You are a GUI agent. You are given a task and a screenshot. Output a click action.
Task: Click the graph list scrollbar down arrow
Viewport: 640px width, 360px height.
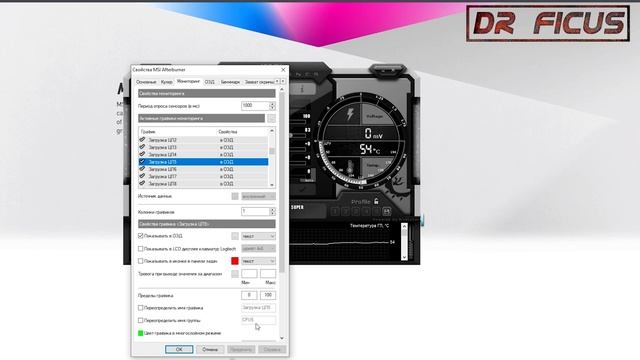click(272, 184)
